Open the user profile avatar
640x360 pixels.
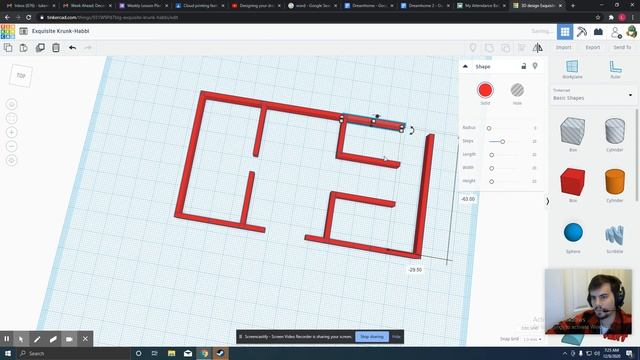tap(632, 32)
